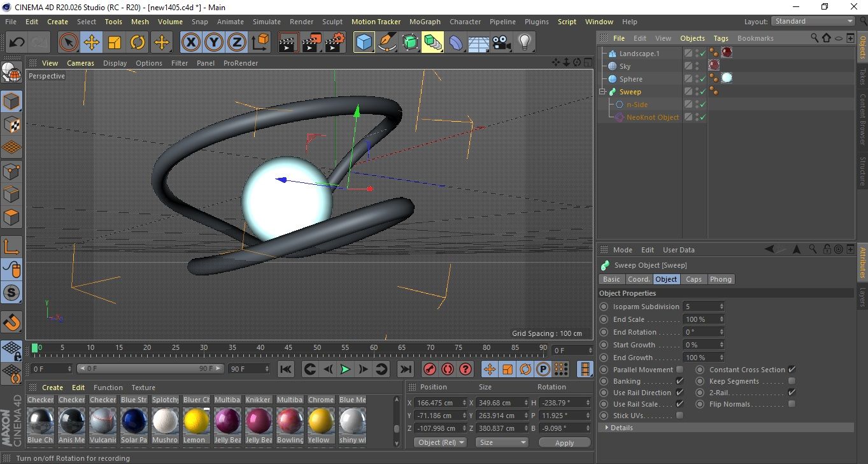Screen dimensions: 868x464
Task: Click the Apply button
Action: [564, 442]
